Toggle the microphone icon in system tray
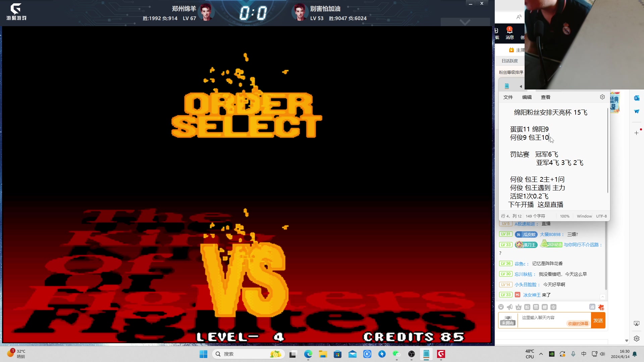The height and width of the screenshot is (362, 644). point(573,354)
